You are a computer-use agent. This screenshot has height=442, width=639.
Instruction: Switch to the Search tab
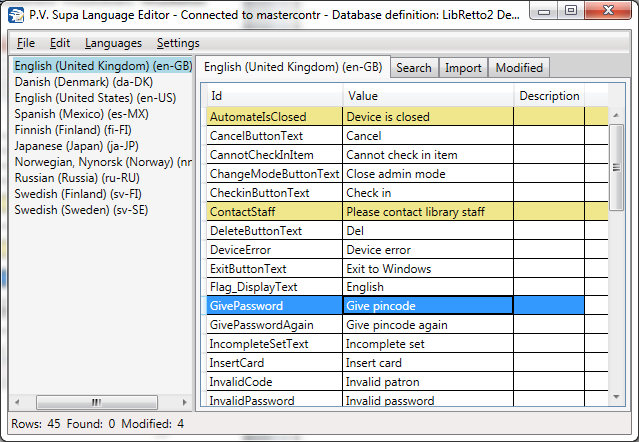[x=413, y=68]
